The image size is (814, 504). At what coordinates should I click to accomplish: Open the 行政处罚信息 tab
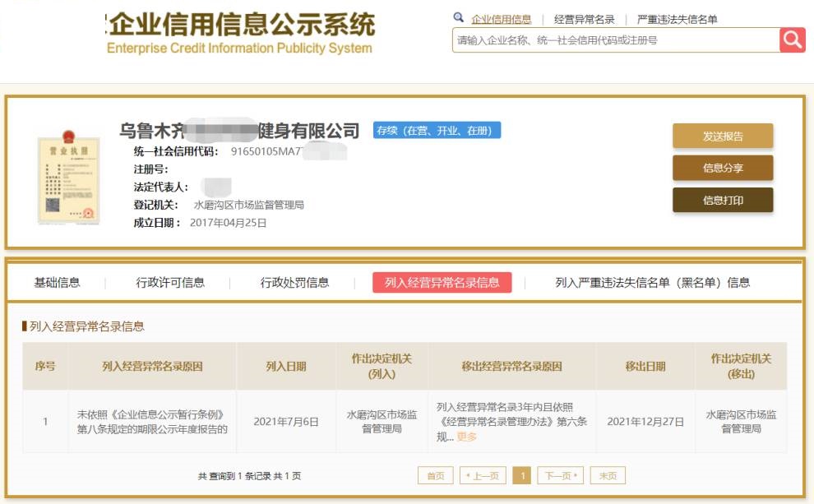click(x=294, y=283)
